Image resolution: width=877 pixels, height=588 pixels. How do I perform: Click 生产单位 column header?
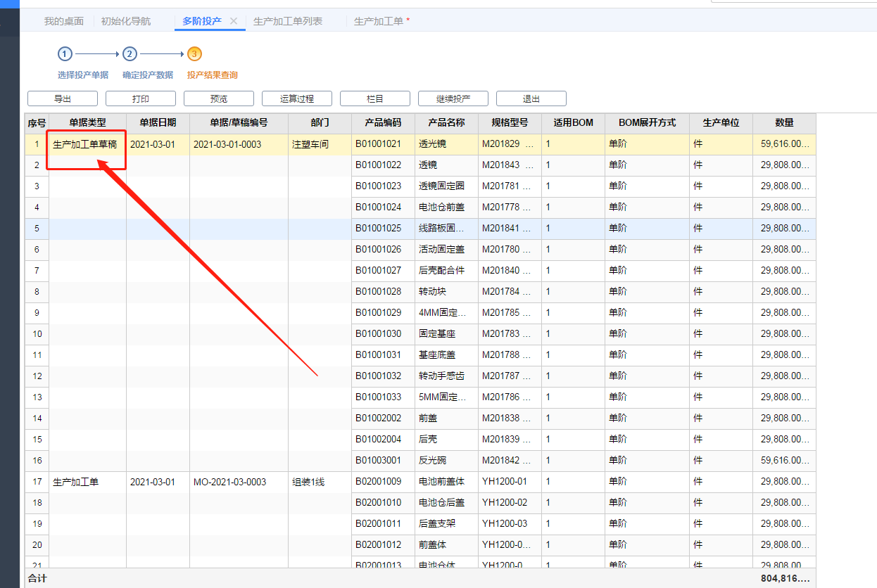pos(721,122)
